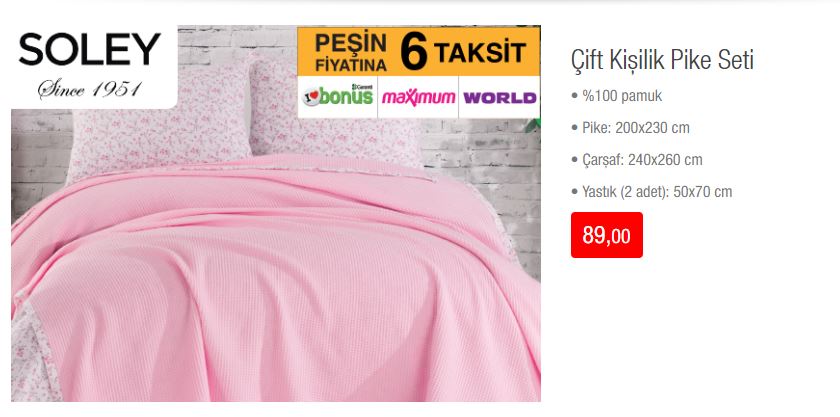Select the Garanti bonus card logo
This screenshot has height=417, width=840.
338,96
